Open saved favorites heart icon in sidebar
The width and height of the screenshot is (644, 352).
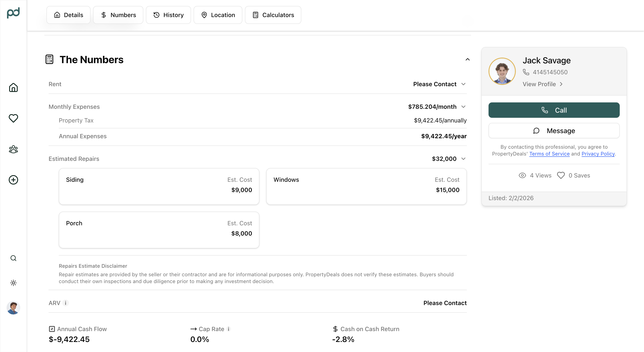13,118
